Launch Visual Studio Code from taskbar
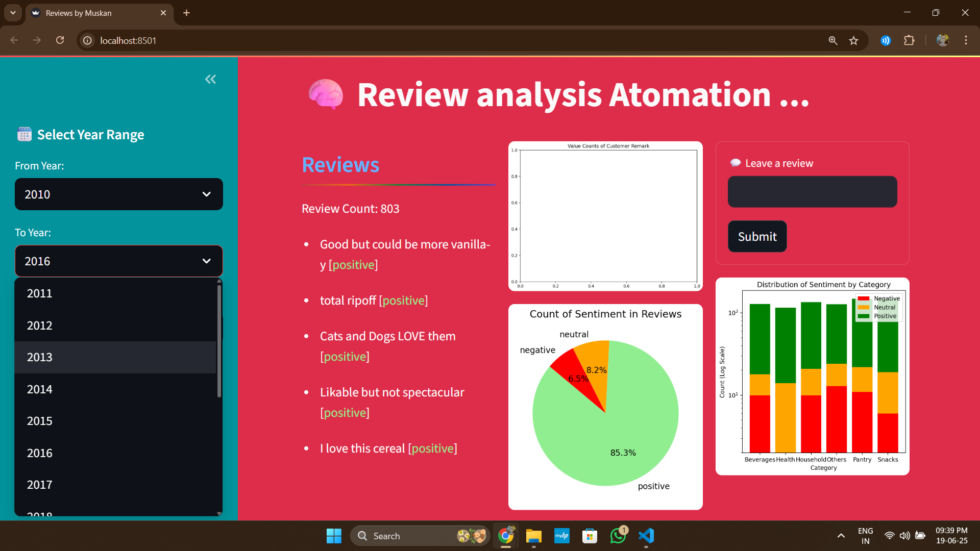980x551 pixels. [646, 536]
